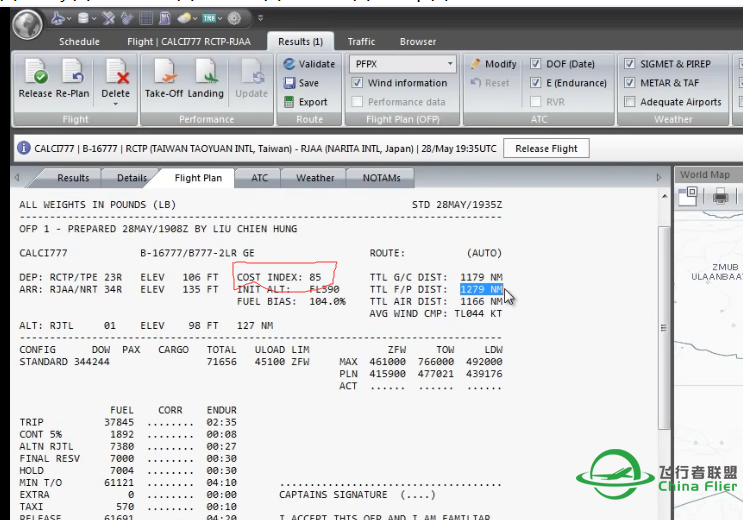Click the scrollbar up arrow
Viewport: 743px width, 520px height.
point(664,196)
